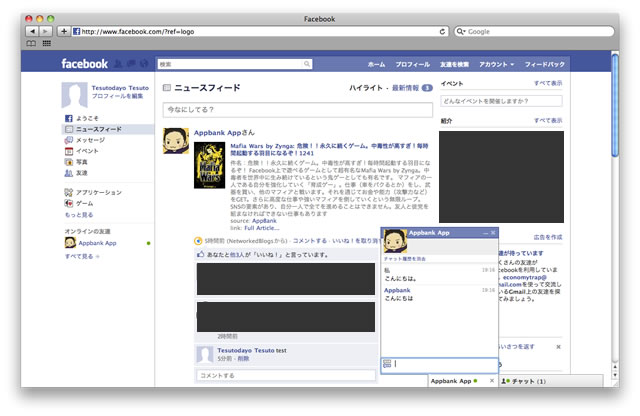Open home in the header menu
Image resolution: width=640 pixels, height=416 pixels.
376,65
